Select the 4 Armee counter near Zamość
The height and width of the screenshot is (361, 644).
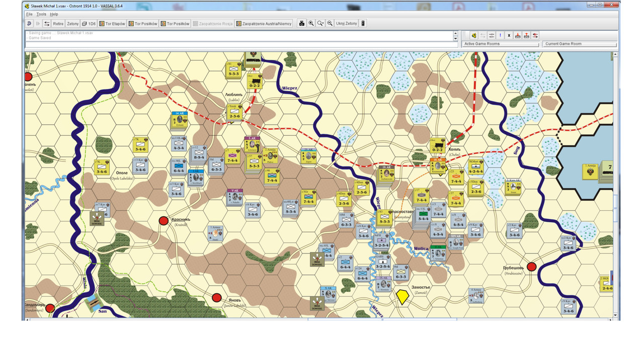[x=475, y=296]
